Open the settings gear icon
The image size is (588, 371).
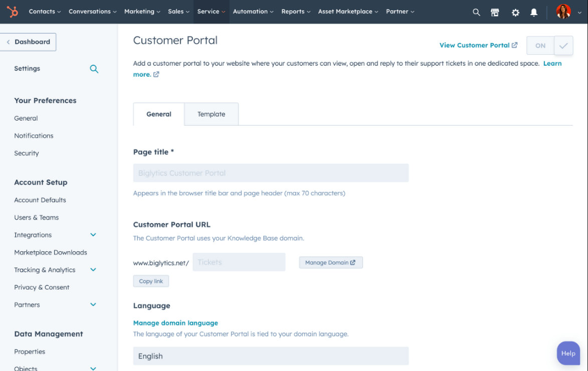pos(515,12)
